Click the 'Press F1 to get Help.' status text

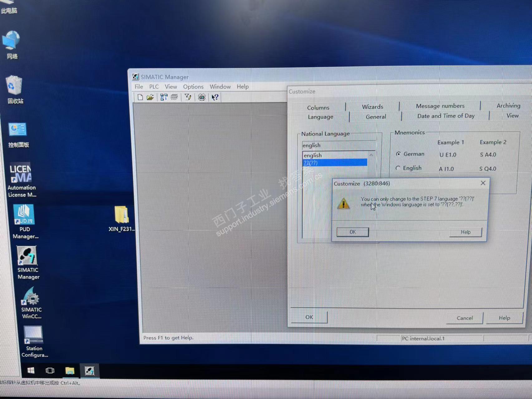(168, 338)
